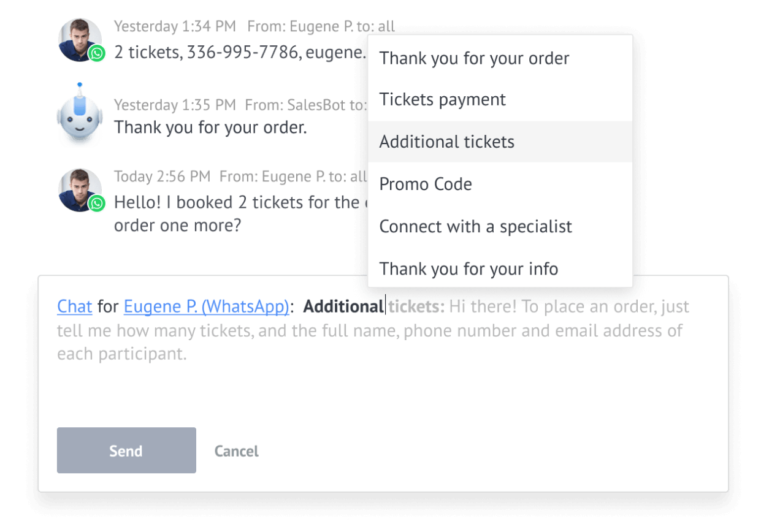Select the 'Thank you for your order' template

pos(500,58)
